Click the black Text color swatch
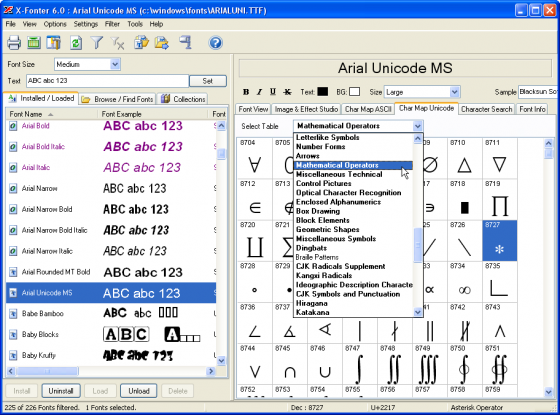The image size is (560, 415). [322, 92]
